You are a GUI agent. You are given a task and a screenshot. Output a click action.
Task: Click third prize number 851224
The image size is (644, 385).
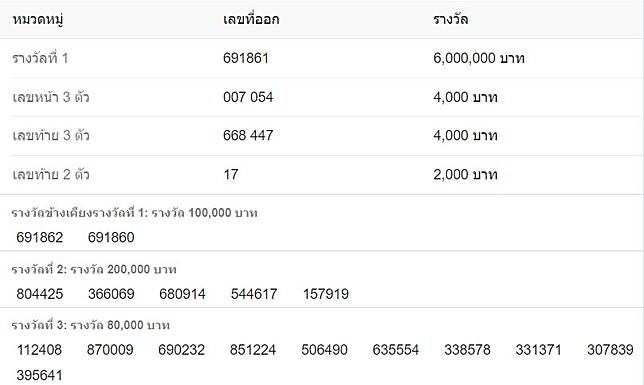click(253, 350)
